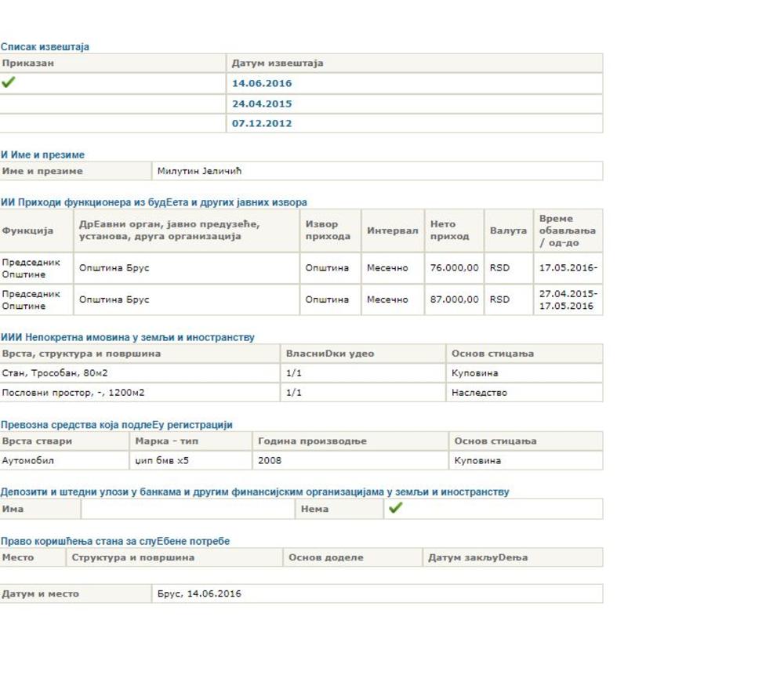Select the 2008 production year cell
This screenshot has height=675, width=784.
tap(270, 461)
